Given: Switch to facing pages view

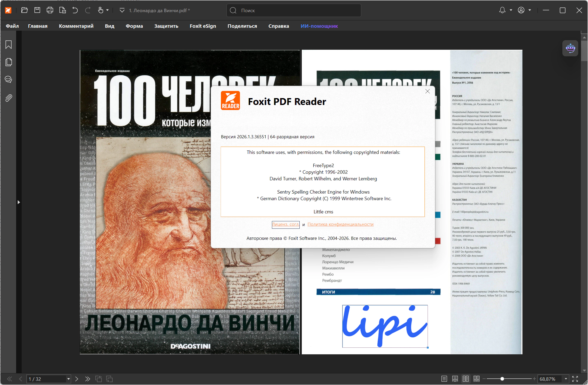Looking at the screenshot, I should click(466, 379).
